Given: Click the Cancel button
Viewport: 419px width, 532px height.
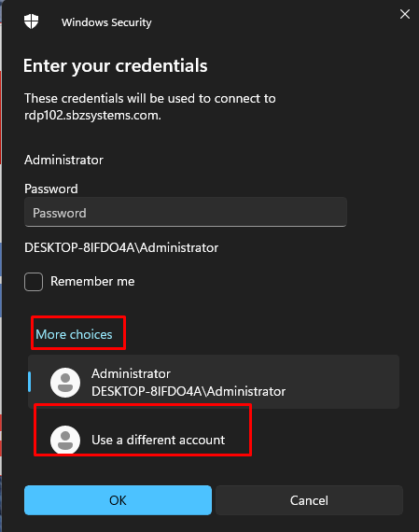Looking at the screenshot, I should pyautogui.click(x=309, y=500).
